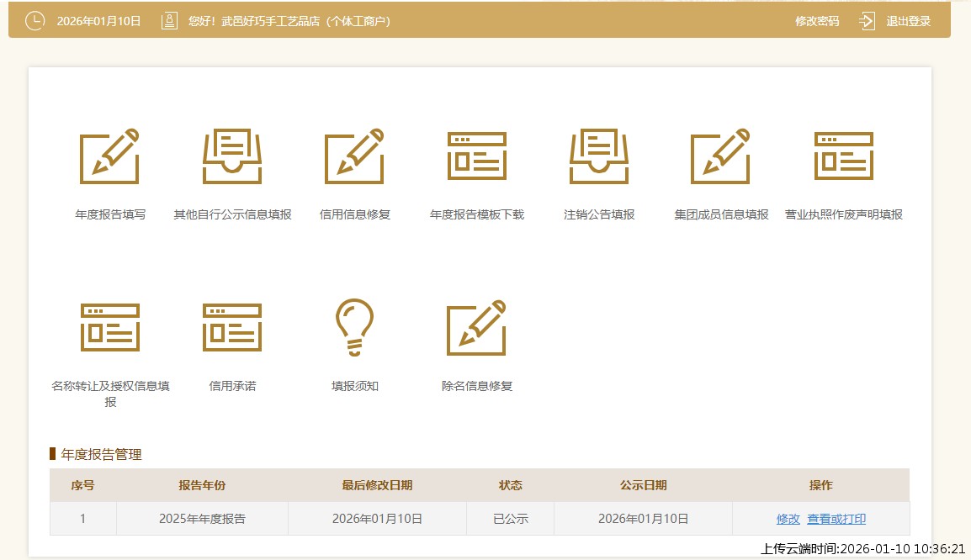The height and width of the screenshot is (560, 971).
Task: Click the clock icon beside the date
Action: (34, 21)
